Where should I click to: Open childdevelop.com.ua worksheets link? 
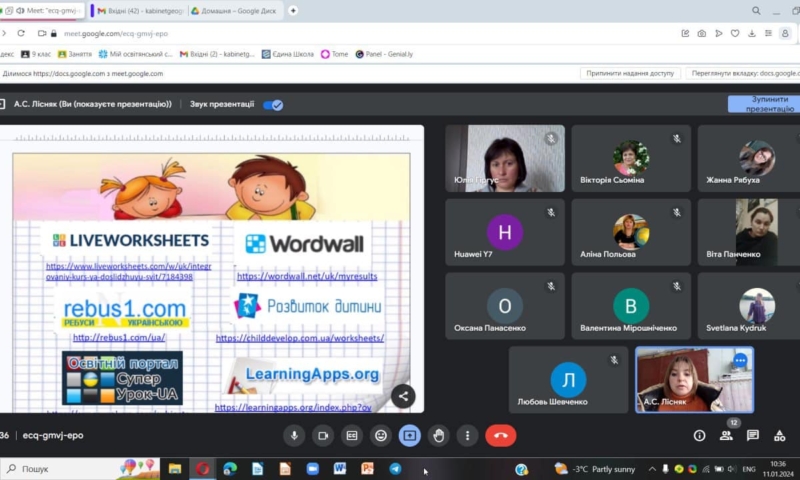(299, 338)
